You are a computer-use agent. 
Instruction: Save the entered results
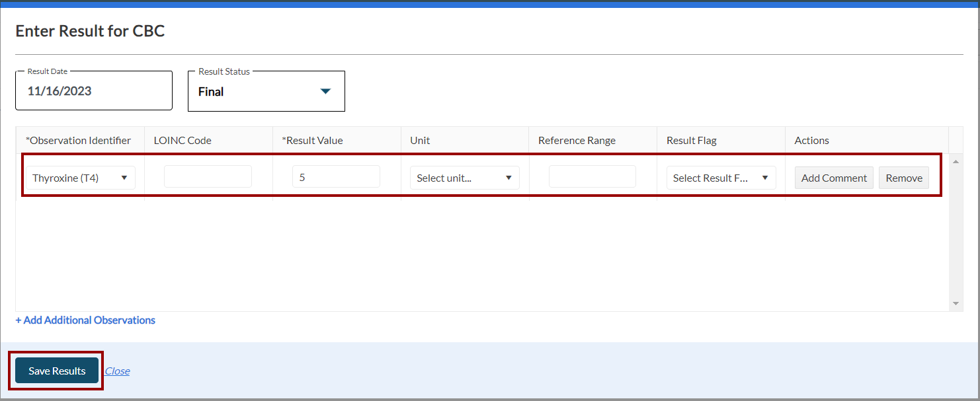pos(57,371)
